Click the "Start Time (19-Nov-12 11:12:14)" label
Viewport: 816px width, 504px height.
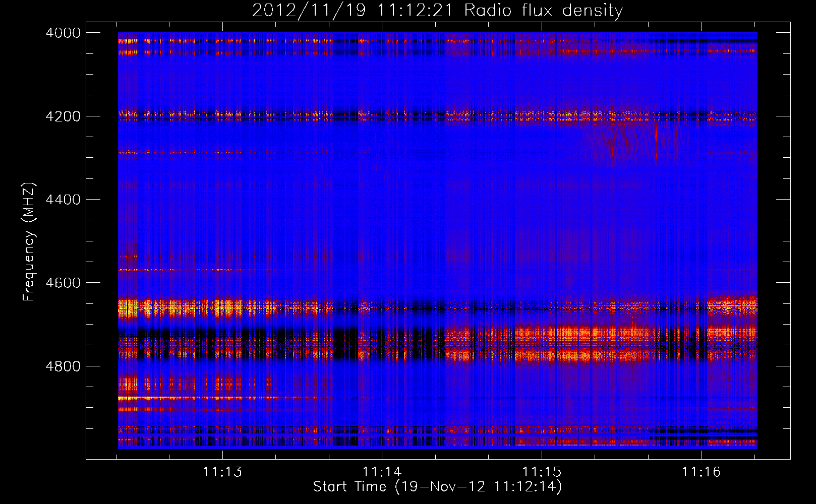click(x=437, y=487)
